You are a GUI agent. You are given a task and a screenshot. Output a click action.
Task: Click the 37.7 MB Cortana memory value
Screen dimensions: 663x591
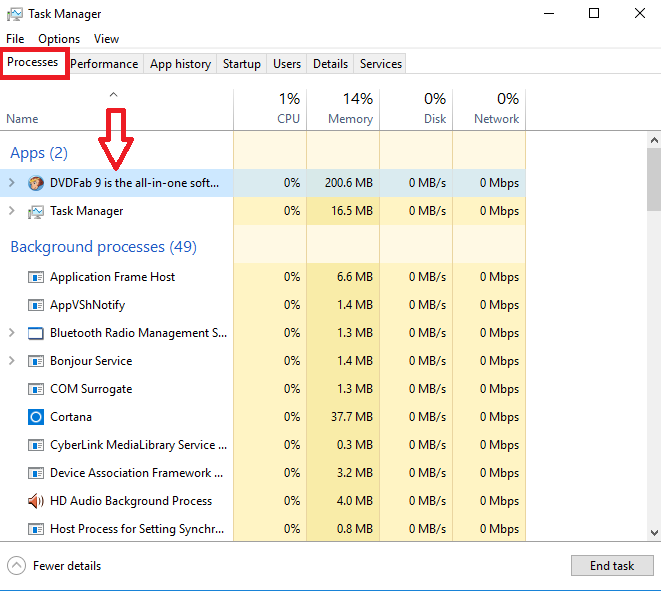click(x=352, y=417)
